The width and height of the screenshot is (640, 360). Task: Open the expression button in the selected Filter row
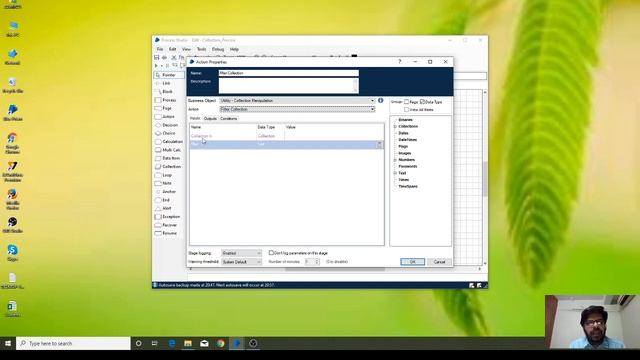tap(379, 144)
